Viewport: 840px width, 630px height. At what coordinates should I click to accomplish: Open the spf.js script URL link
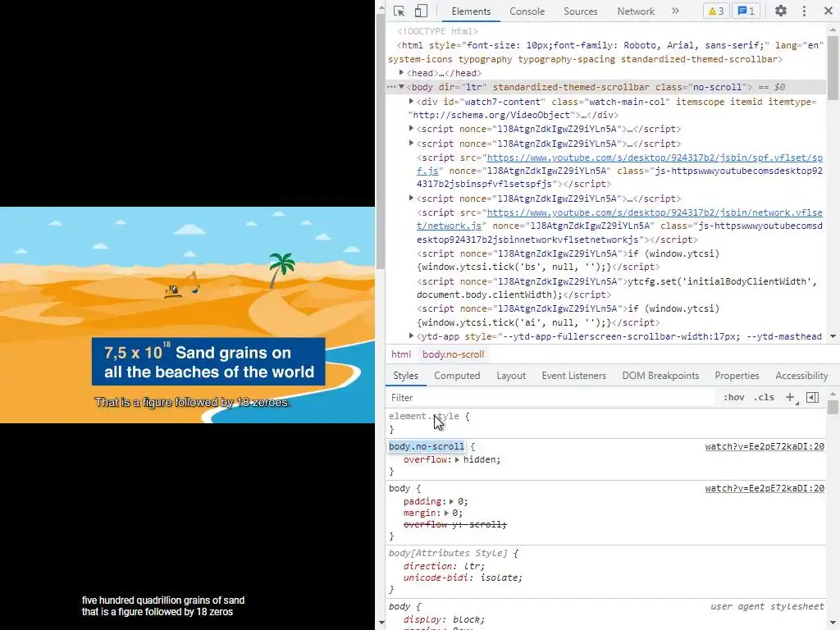[x=654, y=157]
